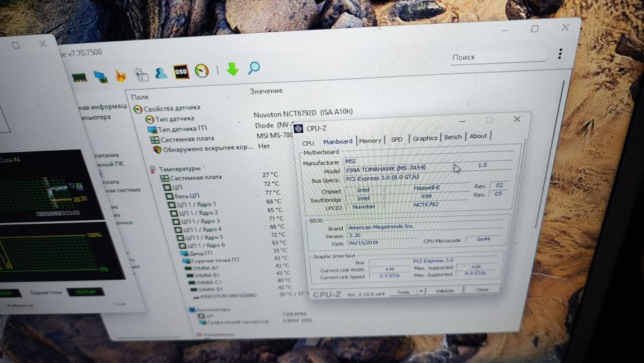644x363 pixels.
Task: Select the 'Тип датчика ГП' monitor icon
Action: tap(152, 130)
